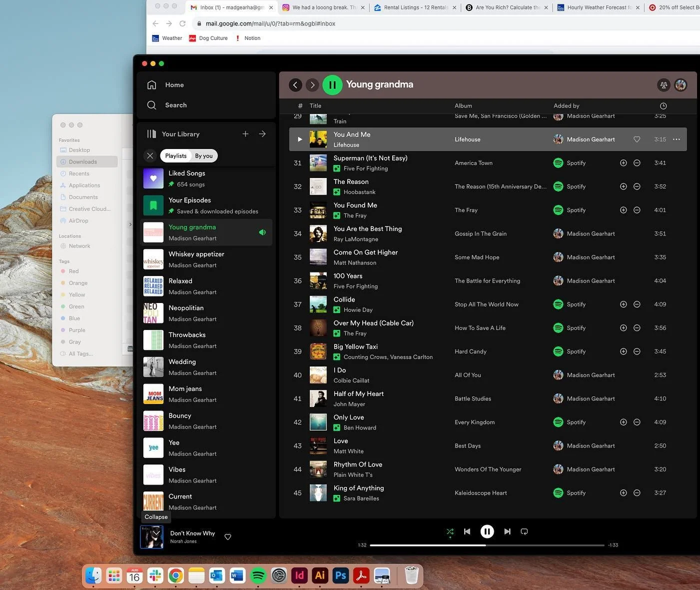
Task: Remove You Found Me recommendation
Action: pos(637,210)
